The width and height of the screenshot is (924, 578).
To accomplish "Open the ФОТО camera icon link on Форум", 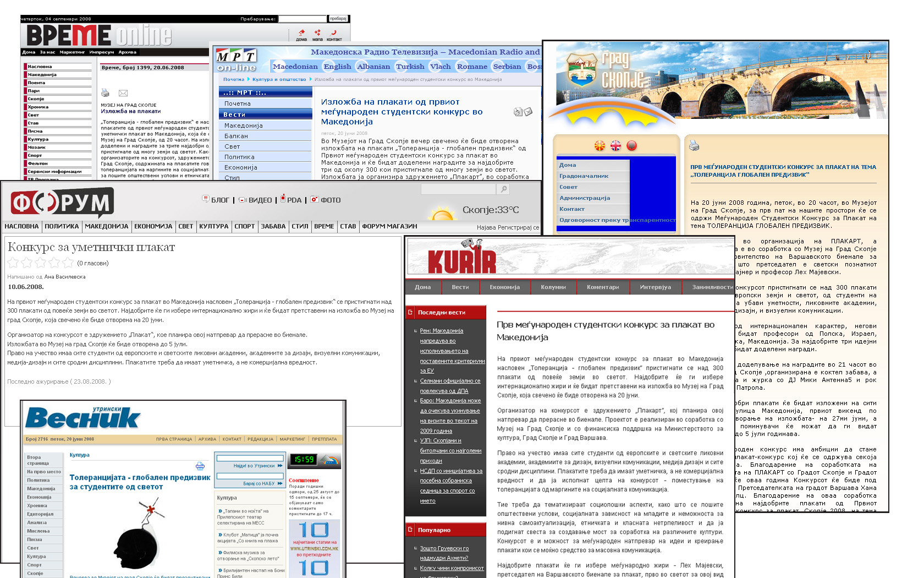I will coord(326,200).
